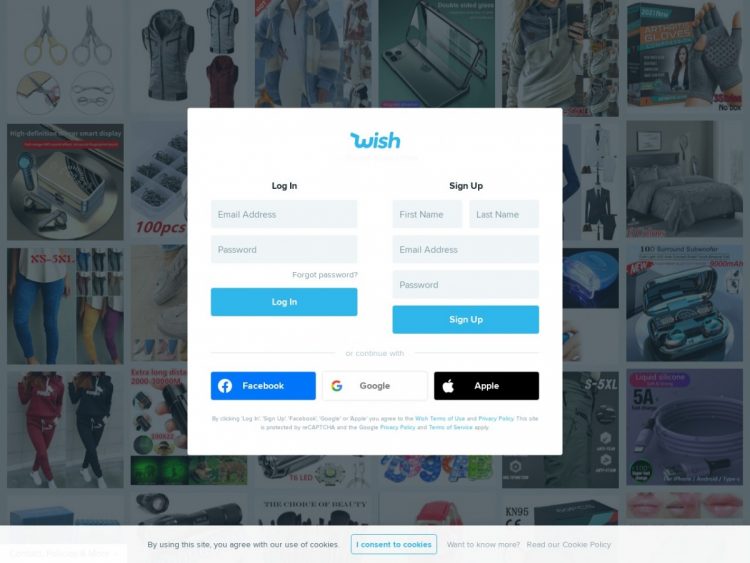Click the Wish logo
Screen dimensions: 750x563
click(x=375, y=141)
